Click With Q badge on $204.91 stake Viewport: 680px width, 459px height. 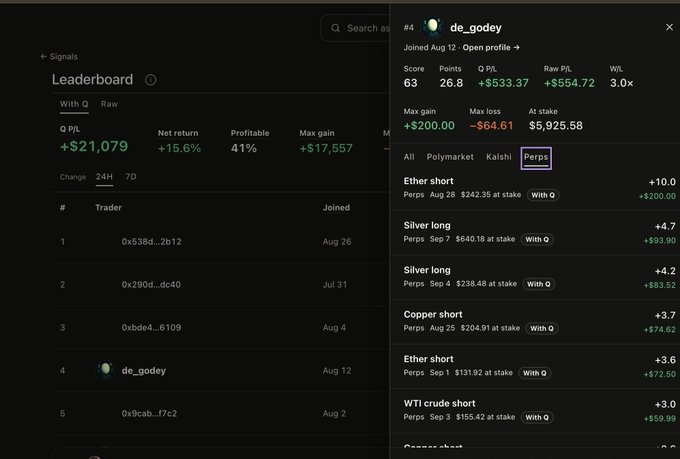coord(542,328)
